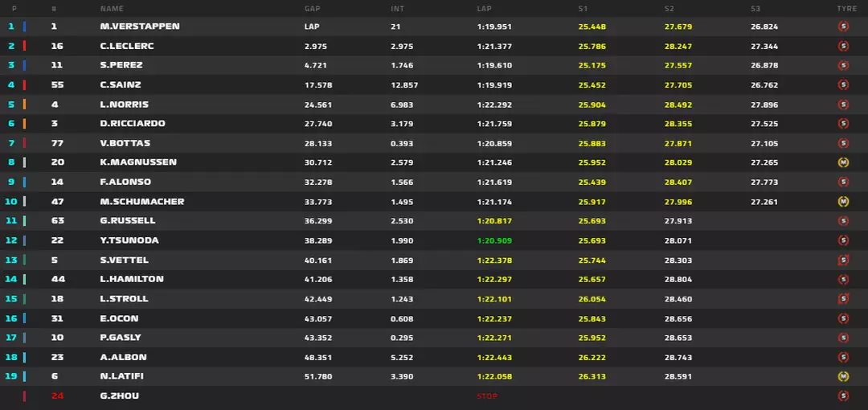Viewport: 868px width, 410px height.
Task: Click Hamilton's soft tyre icon
Action: click(843, 279)
